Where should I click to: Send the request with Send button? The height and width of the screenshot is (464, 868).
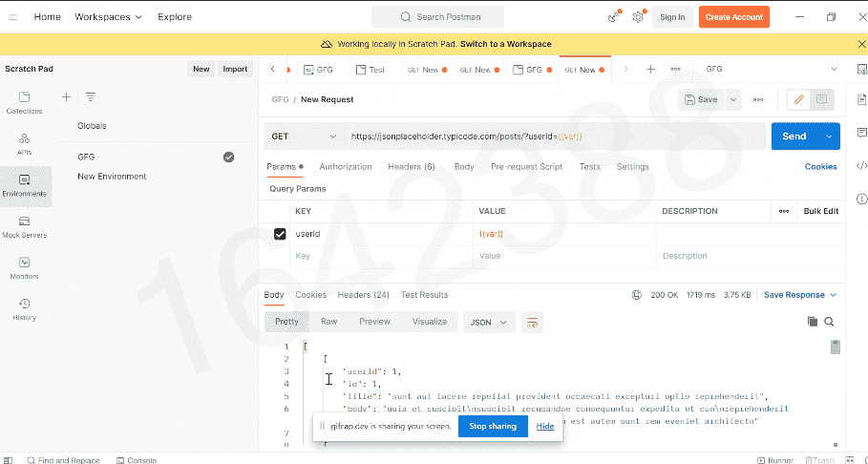[794, 137]
